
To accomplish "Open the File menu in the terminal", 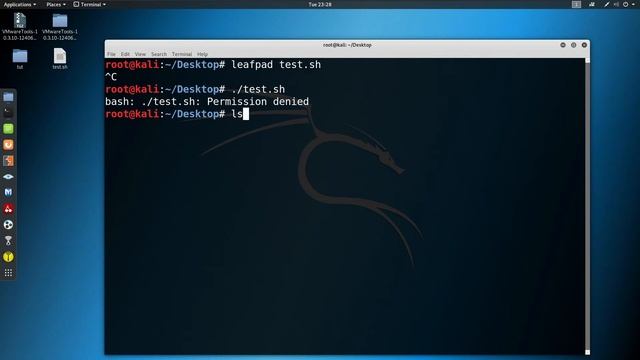I will (111, 54).
